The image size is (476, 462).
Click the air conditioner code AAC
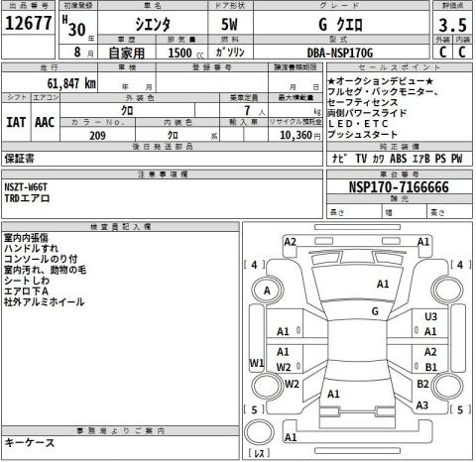click(x=45, y=122)
